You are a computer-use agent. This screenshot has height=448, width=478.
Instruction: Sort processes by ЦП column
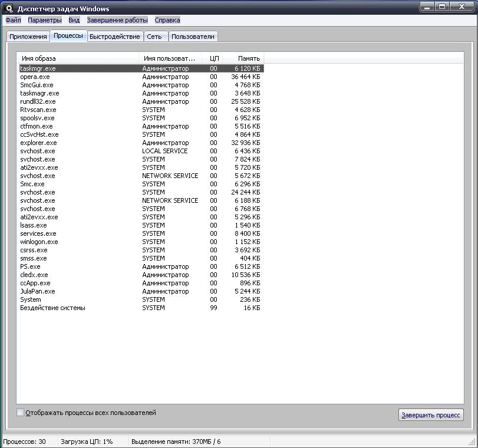point(213,58)
